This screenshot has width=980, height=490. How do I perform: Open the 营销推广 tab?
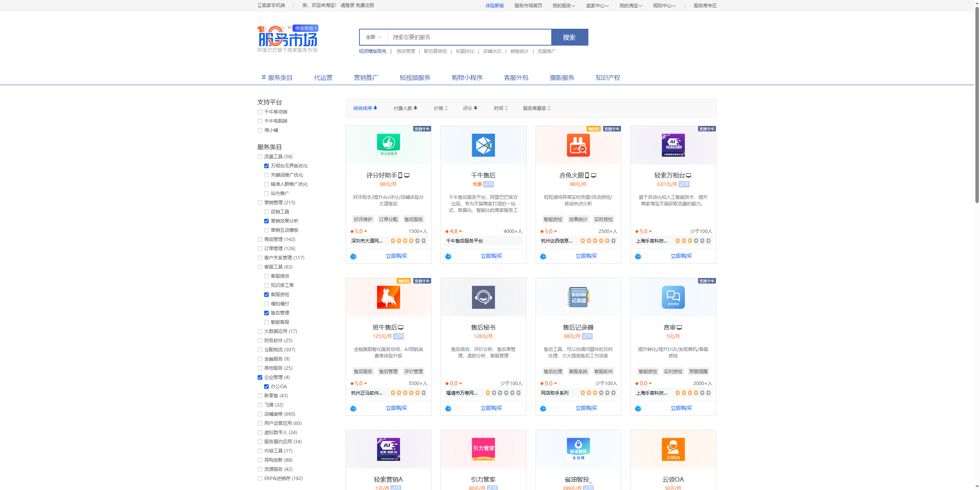[366, 78]
